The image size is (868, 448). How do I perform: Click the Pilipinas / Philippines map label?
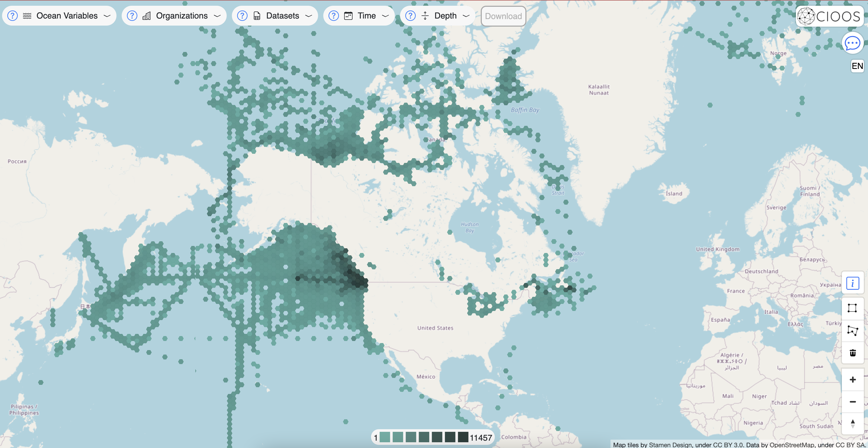24,410
